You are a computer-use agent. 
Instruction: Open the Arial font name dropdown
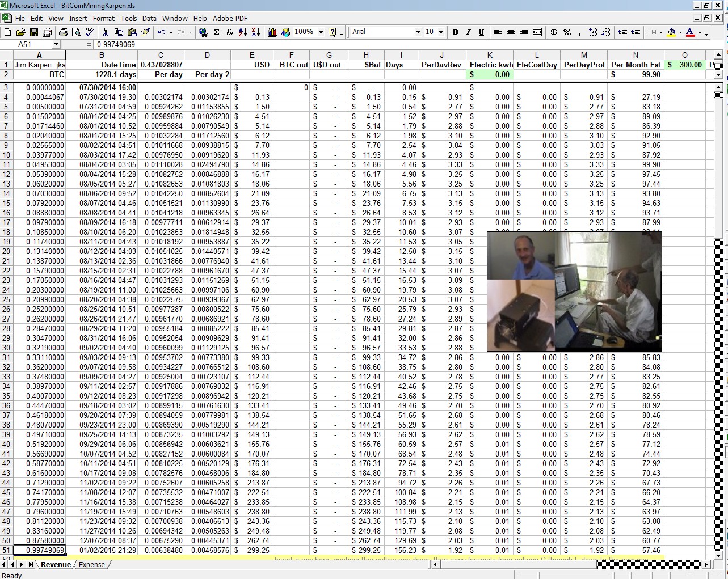pos(418,32)
